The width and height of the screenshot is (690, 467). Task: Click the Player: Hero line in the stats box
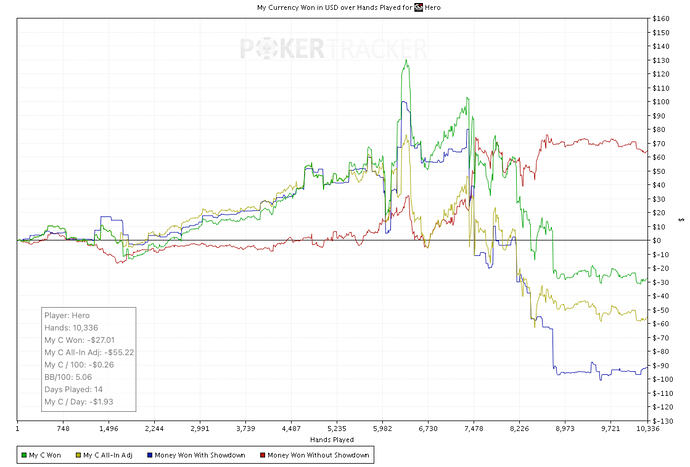click(x=67, y=316)
